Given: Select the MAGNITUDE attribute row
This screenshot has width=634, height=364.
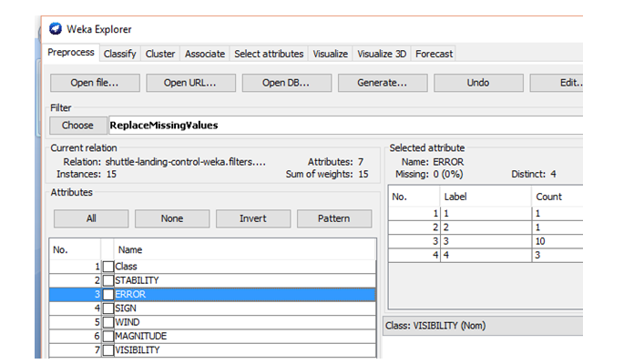Looking at the screenshot, I should (x=212, y=336).
